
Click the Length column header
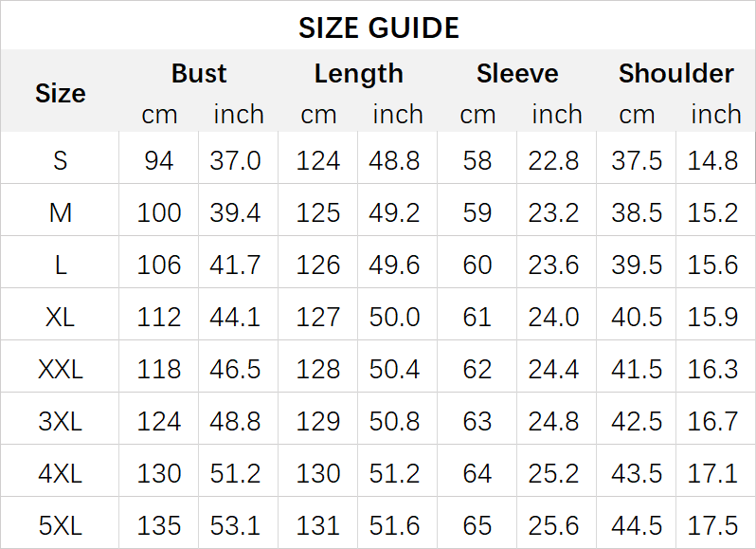tap(358, 74)
